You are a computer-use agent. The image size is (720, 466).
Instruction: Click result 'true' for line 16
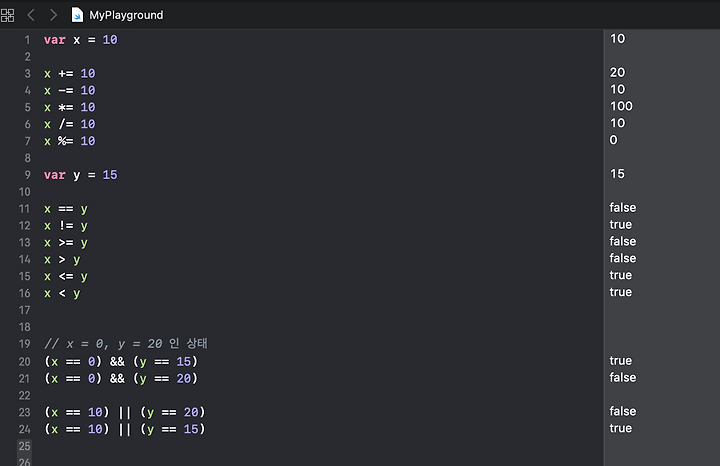tap(621, 292)
